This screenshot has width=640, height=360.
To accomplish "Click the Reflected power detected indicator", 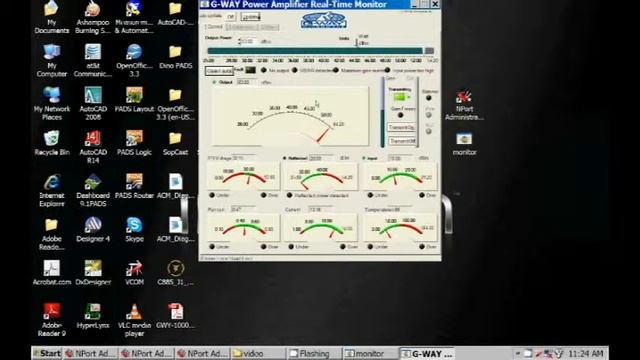I will click(289, 196).
